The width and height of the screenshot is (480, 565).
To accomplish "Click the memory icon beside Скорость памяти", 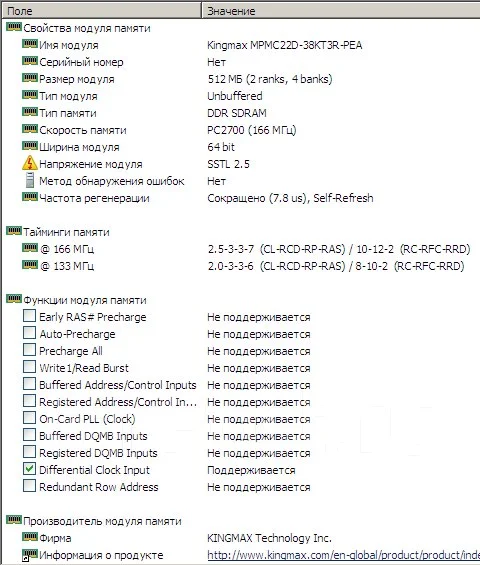I will tap(30, 129).
